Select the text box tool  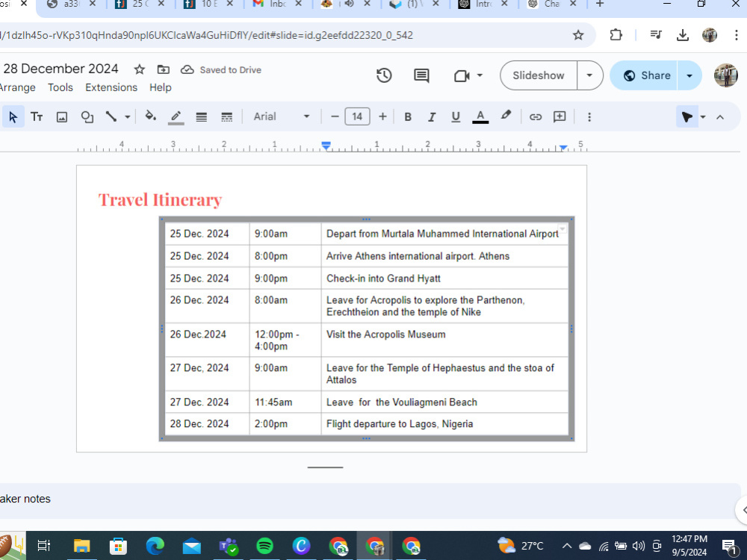pos(37,116)
